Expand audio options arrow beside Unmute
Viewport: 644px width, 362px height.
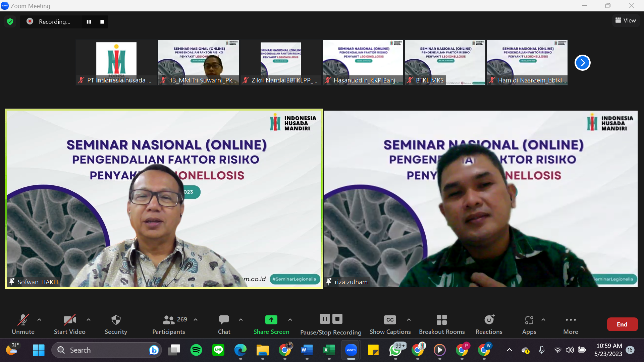coord(39,320)
